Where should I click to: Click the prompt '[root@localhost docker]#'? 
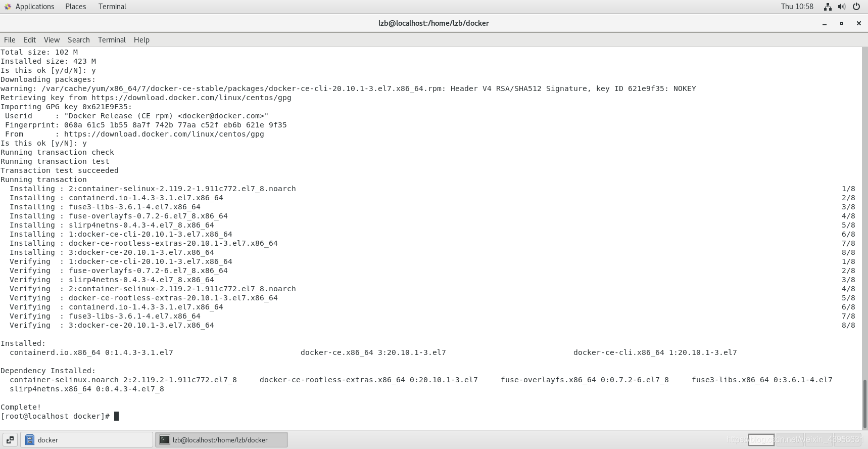coord(55,416)
